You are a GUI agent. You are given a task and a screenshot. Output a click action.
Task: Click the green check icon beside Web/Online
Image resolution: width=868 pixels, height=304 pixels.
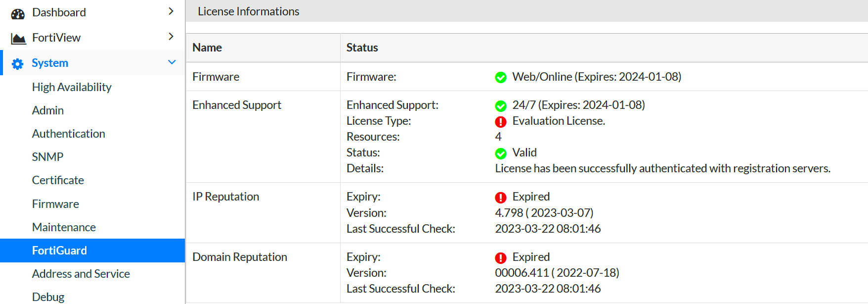click(x=501, y=78)
